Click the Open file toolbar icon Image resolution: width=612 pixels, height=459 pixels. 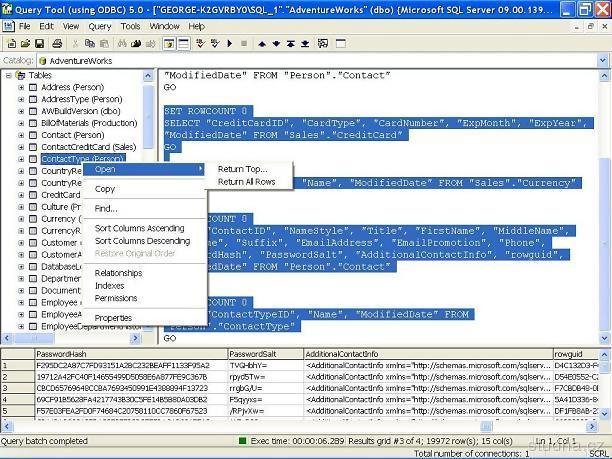[22, 44]
